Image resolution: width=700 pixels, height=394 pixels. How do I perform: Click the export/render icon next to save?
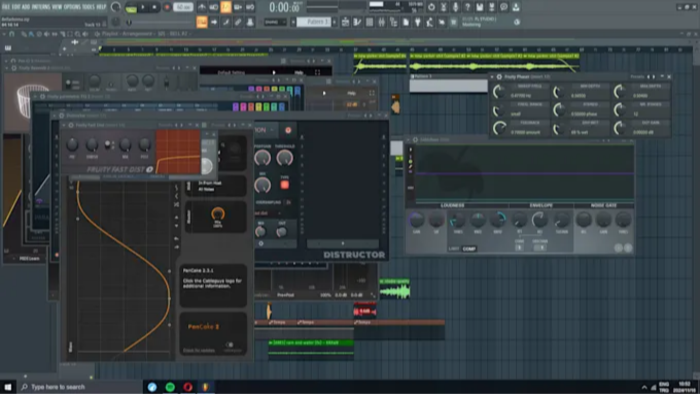tap(492, 7)
